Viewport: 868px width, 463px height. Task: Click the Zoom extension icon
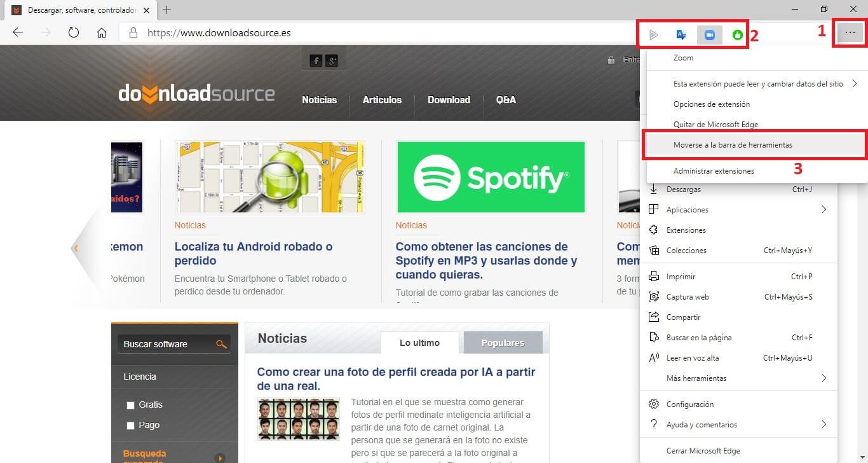(x=710, y=35)
